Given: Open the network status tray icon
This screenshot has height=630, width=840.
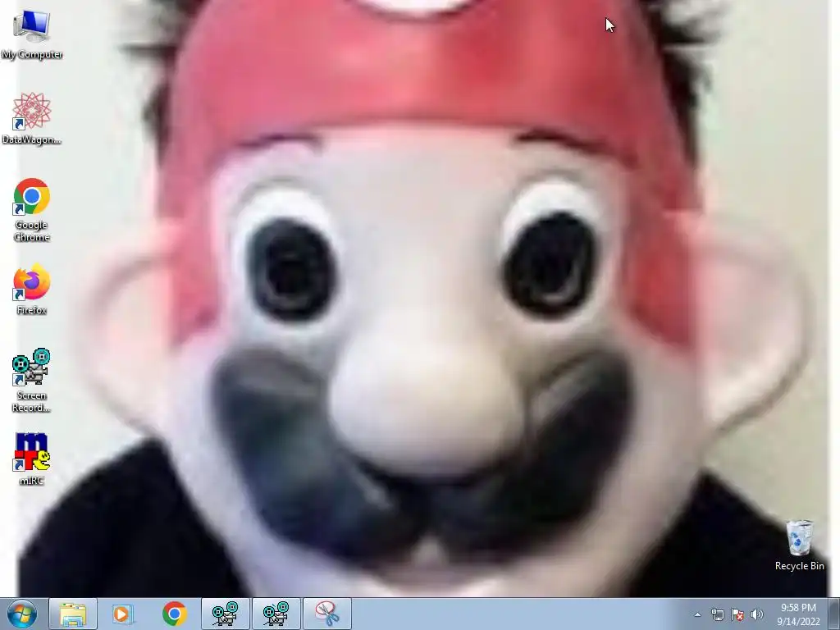Looking at the screenshot, I should [717, 614].
